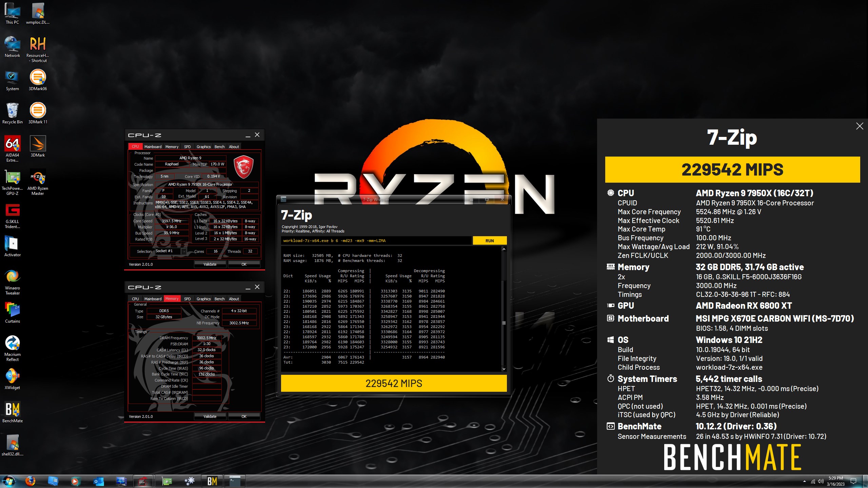Open the System desktop icon

(x=12, y=80)
